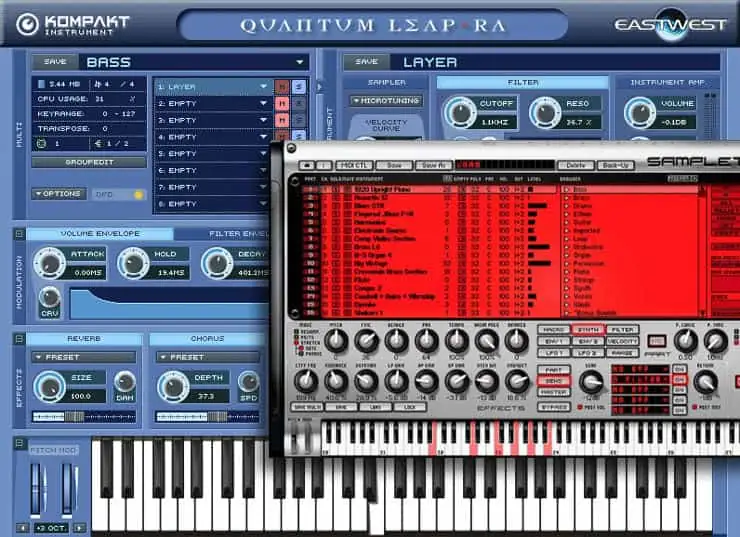Click the left pitch mod wheel
740x537 pixels.
pos(35,490)
